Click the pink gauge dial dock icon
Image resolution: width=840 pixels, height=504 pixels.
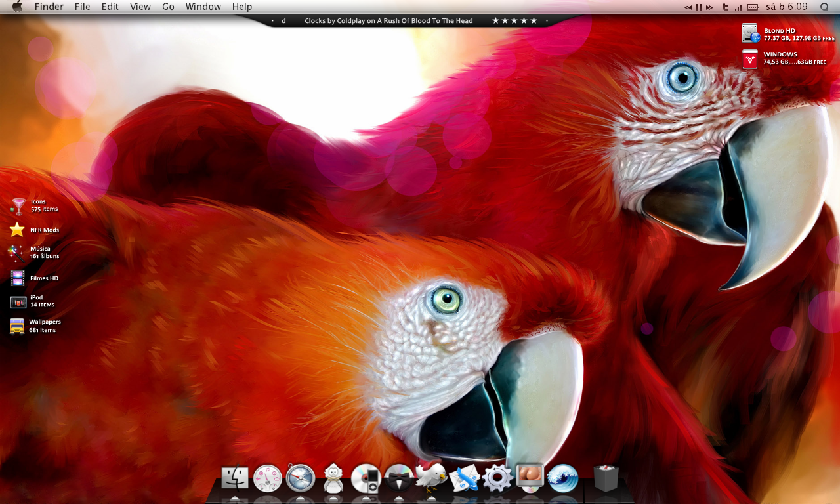tap(268, 478)
